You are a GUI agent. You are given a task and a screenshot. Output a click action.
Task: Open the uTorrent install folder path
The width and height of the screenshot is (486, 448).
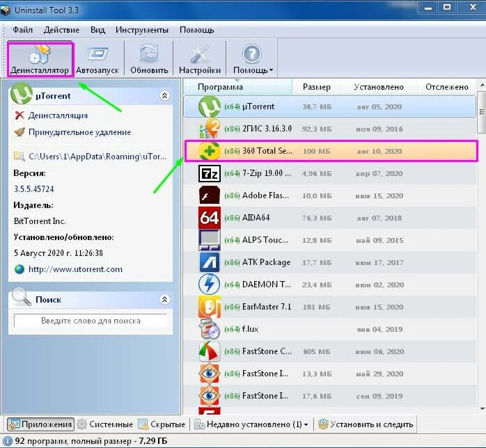pyautogui.click(x=97, y=157)
